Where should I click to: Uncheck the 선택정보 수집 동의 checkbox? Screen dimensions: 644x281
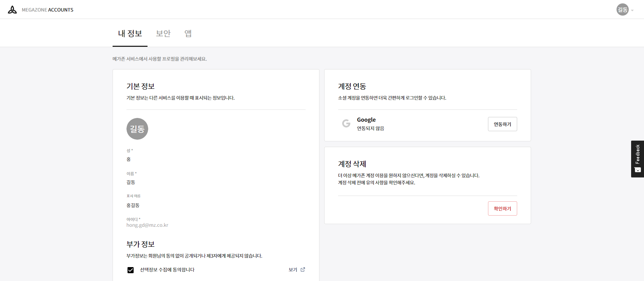(131, 270)
